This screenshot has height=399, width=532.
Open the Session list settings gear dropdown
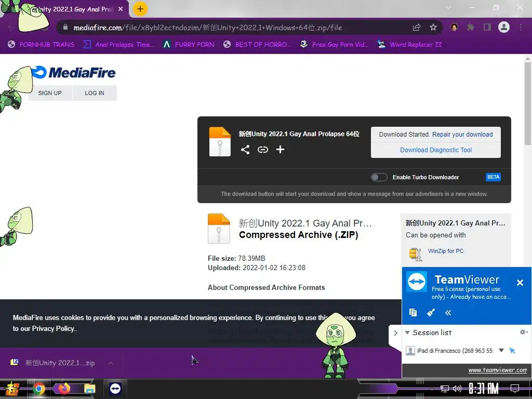[x=524, y=332]
